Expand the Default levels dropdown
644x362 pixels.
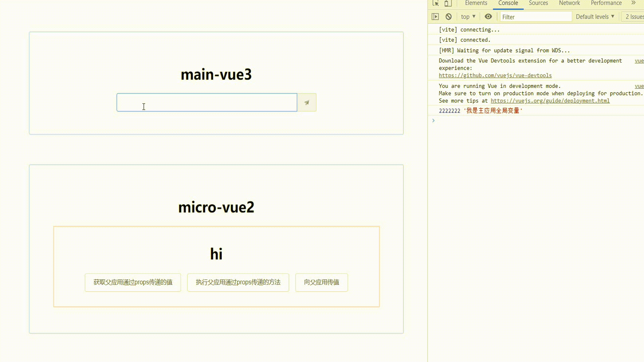tap(595, 17)
